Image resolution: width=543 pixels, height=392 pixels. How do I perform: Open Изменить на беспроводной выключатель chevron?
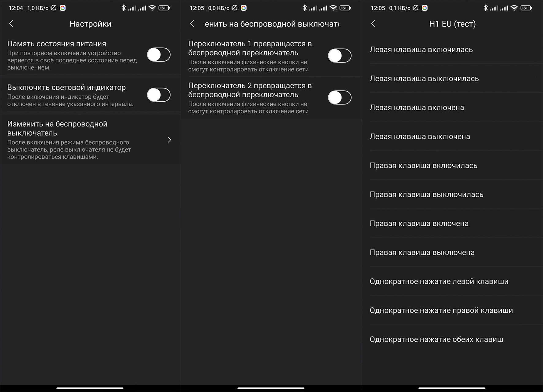[169, 140]
